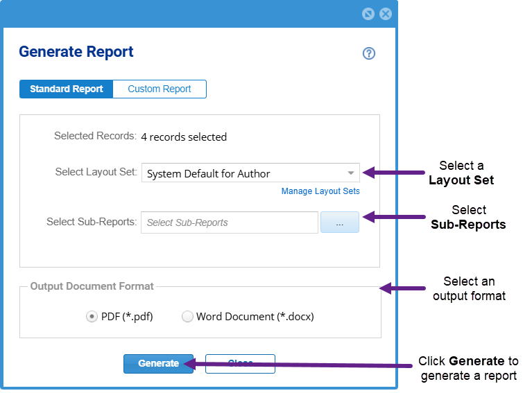
Task: Click the Generate Report dialog heading
Action: (x=76, y=52)
